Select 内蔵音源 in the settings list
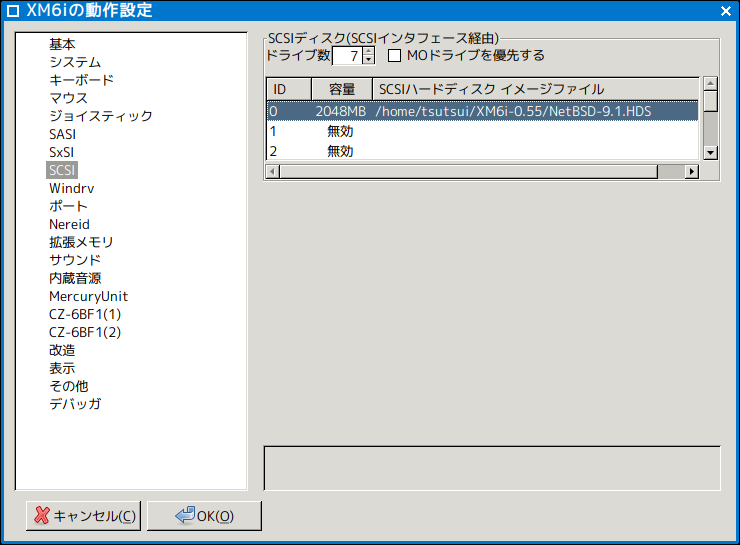The width and height of the screenshot is (740, 545). point(75,278)
